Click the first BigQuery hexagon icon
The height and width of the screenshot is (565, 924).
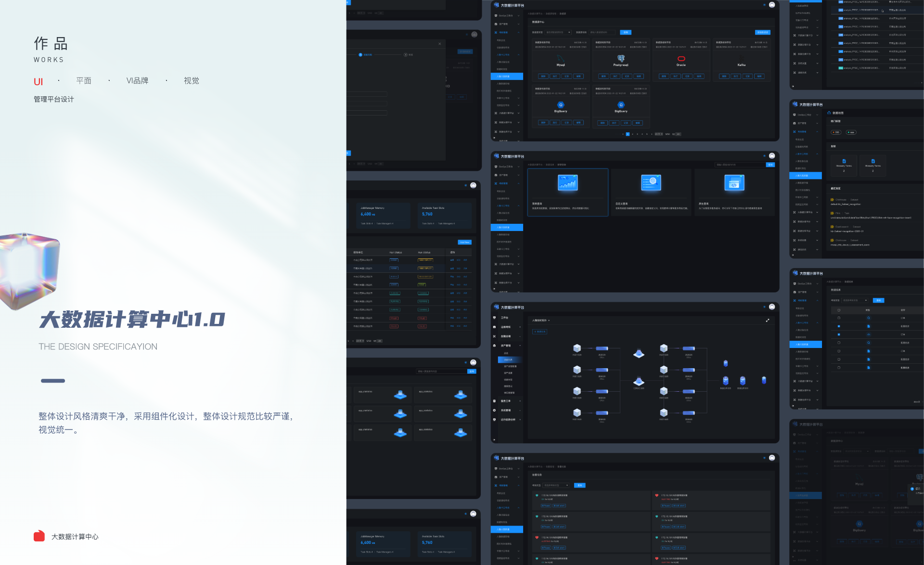click(x=561, y=105)
